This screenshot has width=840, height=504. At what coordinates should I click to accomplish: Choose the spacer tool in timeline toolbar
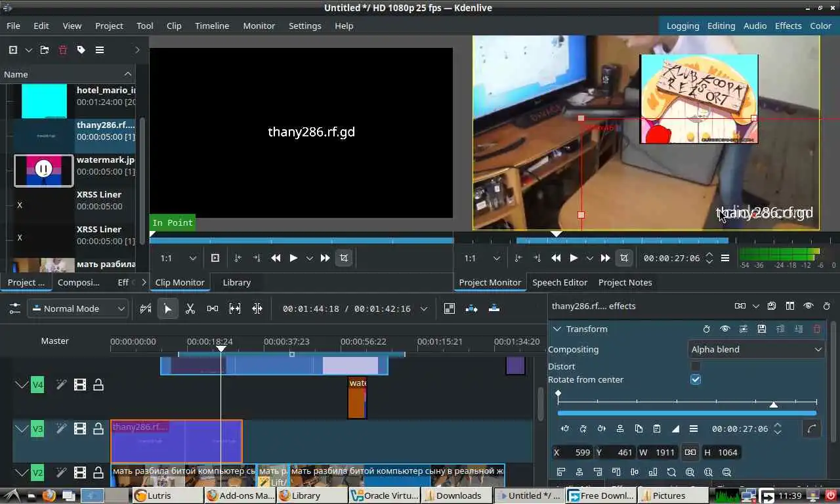click(213, 308)
